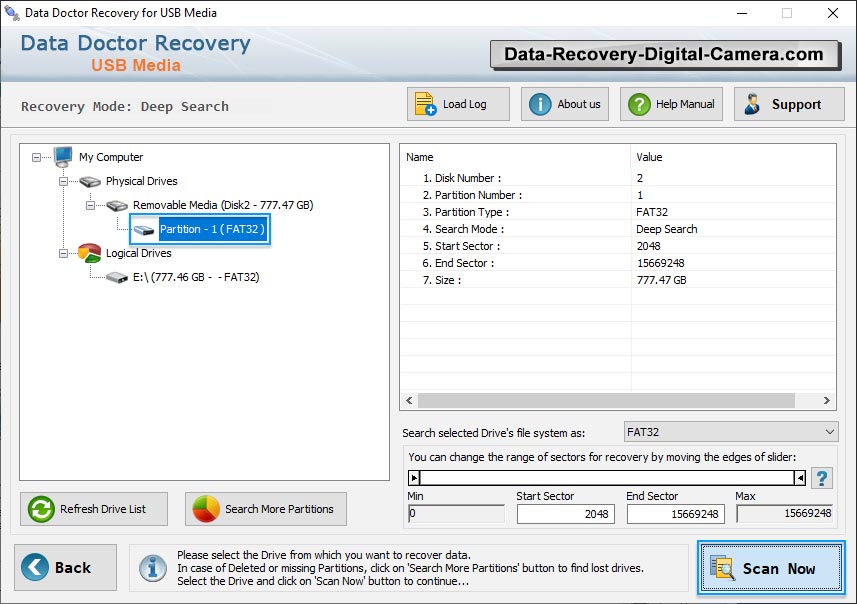Open the Help Manual button
Viewport: 857px width, 604px height.
[x=671, y=104]
